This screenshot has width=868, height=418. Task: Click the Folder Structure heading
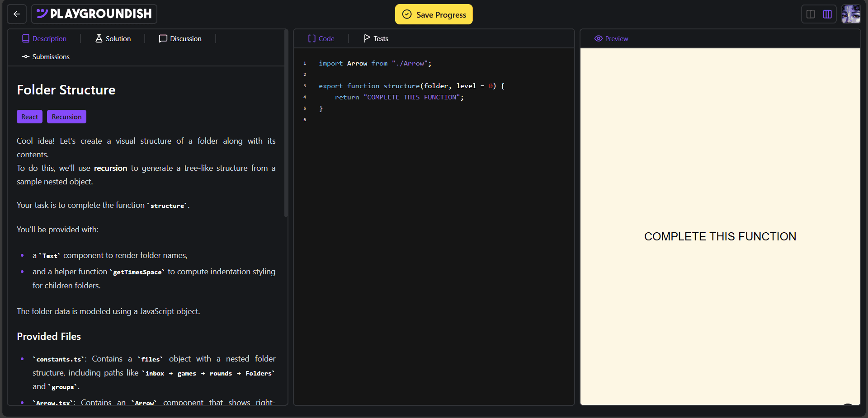66,90
